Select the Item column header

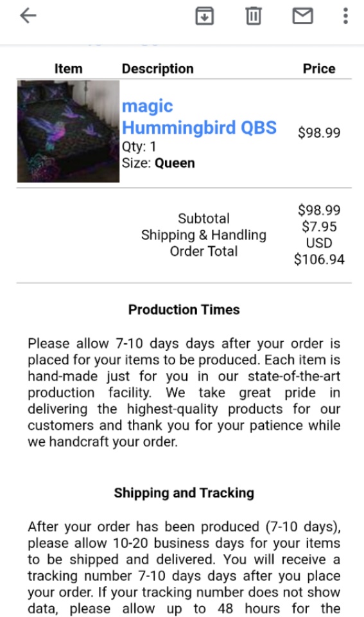[69, 69]
